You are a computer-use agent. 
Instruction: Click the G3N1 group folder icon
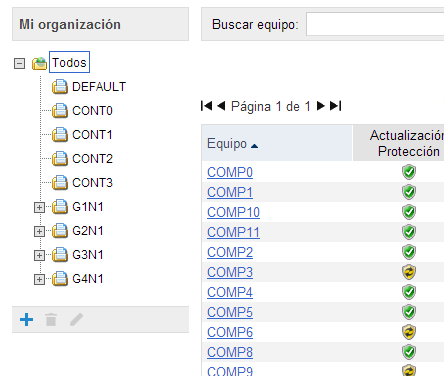pos(60,255)
